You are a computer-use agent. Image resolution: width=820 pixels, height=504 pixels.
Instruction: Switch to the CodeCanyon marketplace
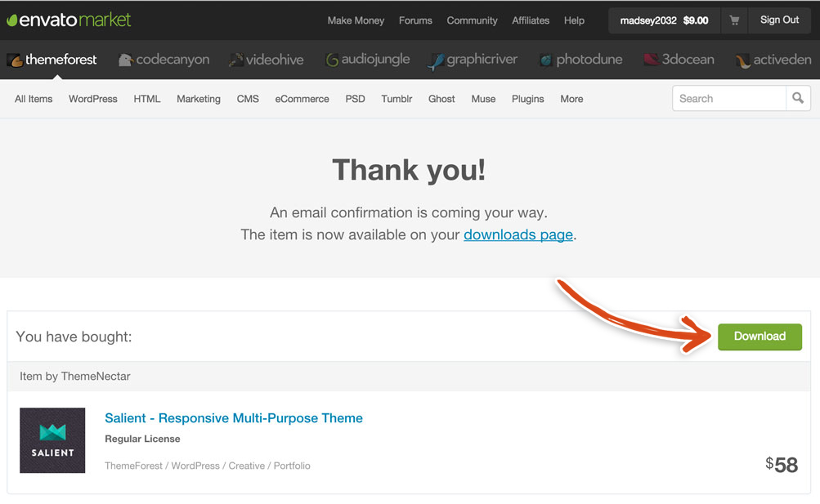click(x=164, y=60)
